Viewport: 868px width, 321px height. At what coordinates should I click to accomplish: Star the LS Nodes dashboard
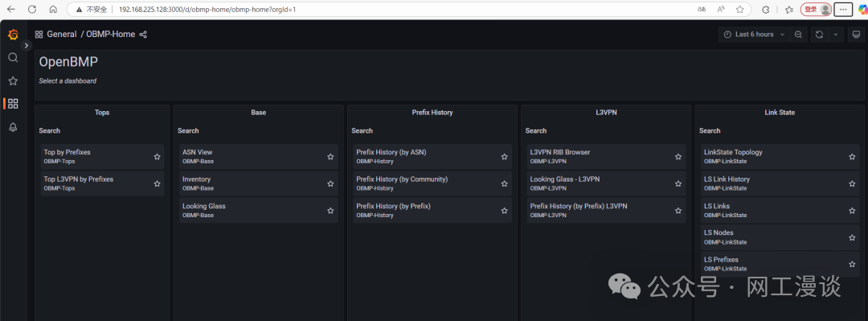852,237
